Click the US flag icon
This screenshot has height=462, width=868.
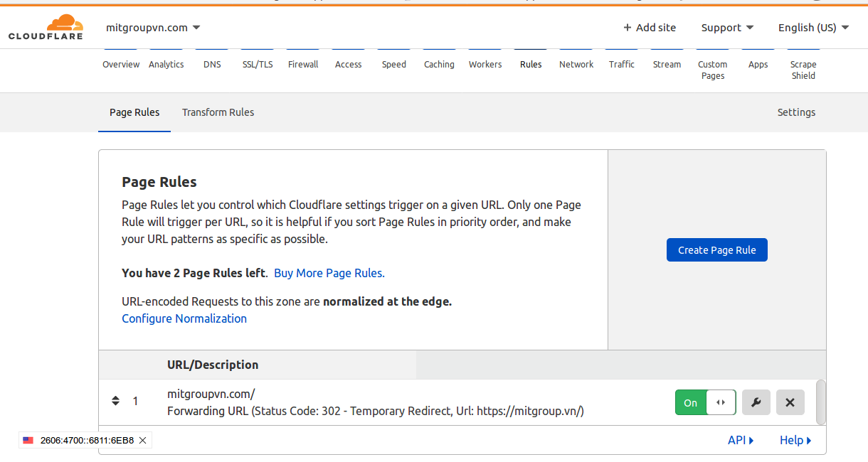click(28, 441)
